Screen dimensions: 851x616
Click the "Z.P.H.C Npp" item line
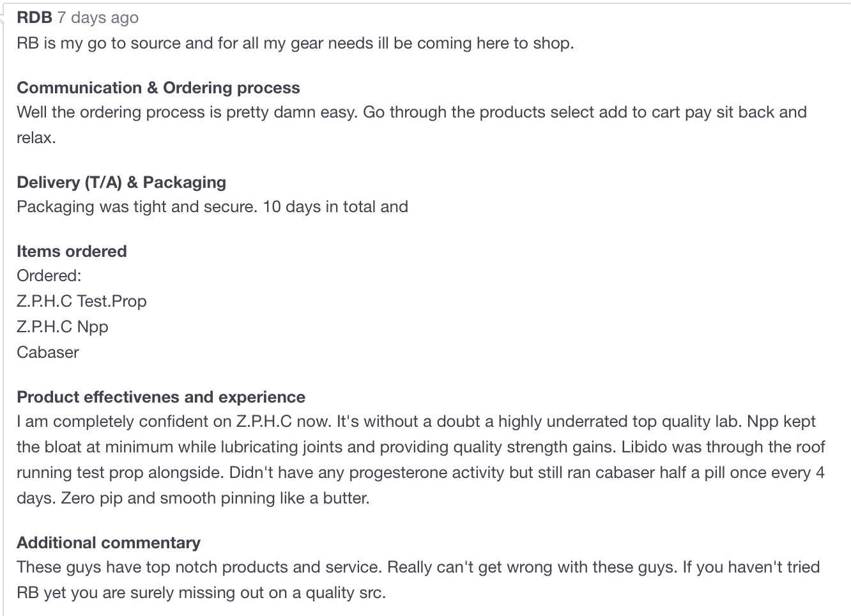tap(63, 327)
